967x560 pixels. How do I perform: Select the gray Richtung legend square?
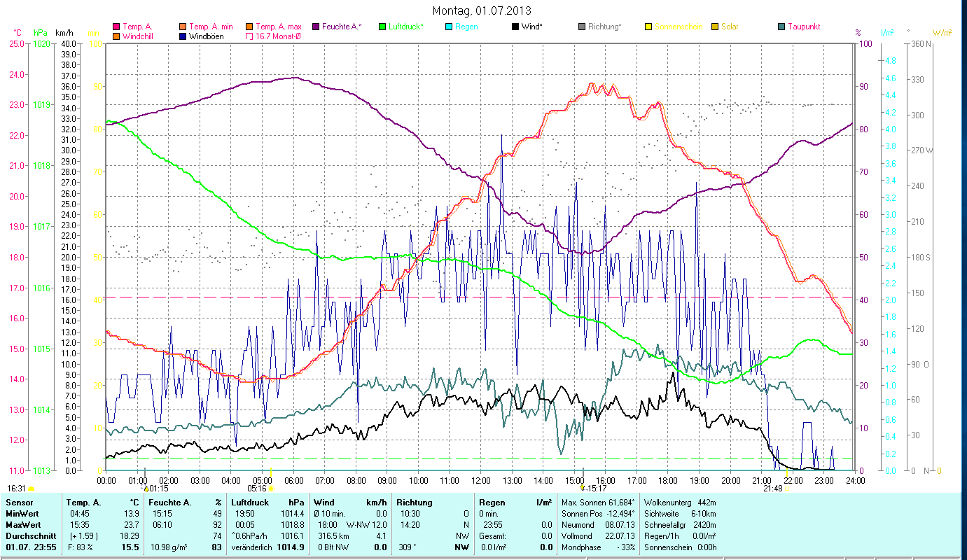581,27
